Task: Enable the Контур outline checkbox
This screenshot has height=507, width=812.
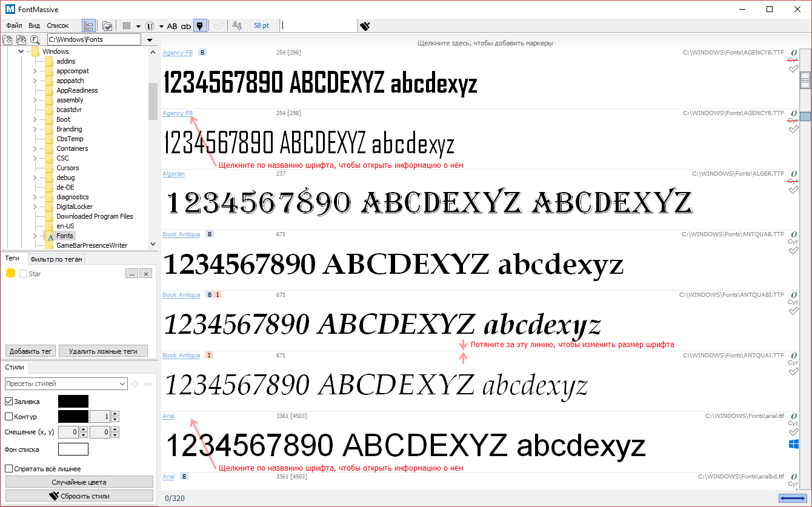Action: [9, 416]
